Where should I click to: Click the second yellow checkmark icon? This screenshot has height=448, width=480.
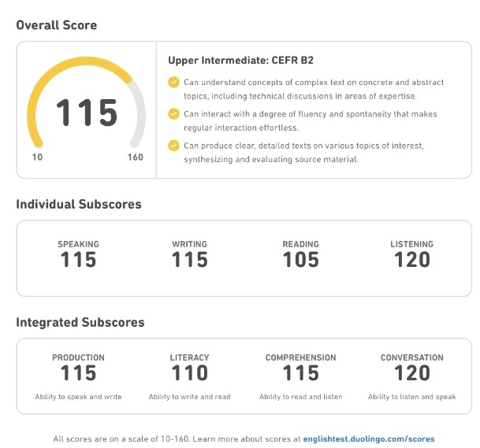pyautogui.click(x=173, y=113)
